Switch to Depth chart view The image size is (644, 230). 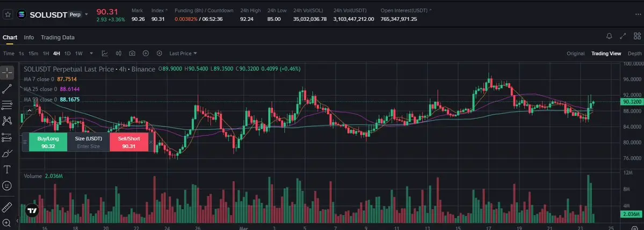click(x=634, y=53)
